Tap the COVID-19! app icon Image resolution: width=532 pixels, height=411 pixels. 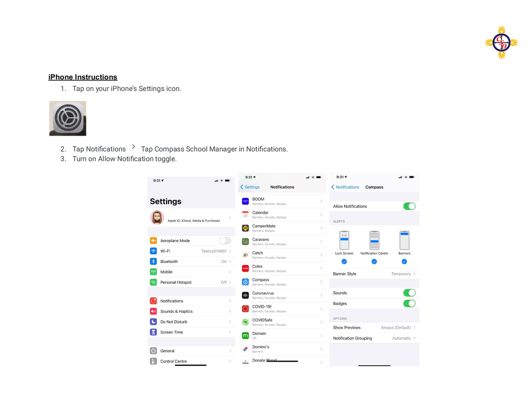pos(245,309)
